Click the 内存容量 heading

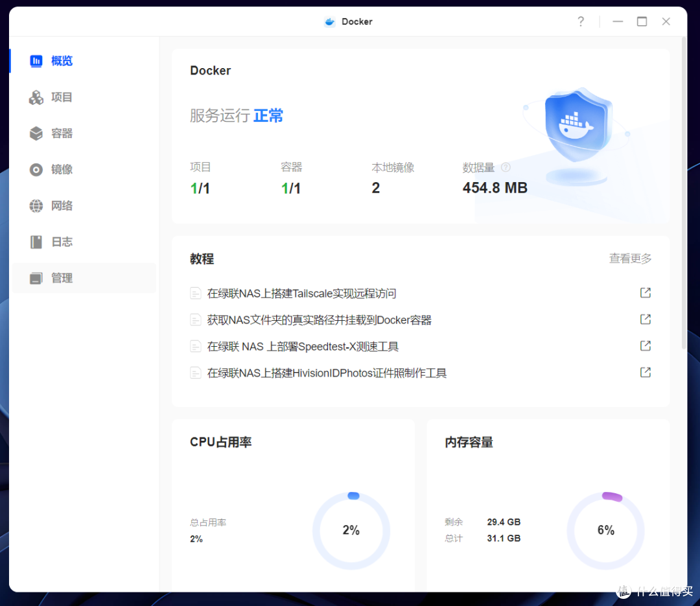point(469,442)
